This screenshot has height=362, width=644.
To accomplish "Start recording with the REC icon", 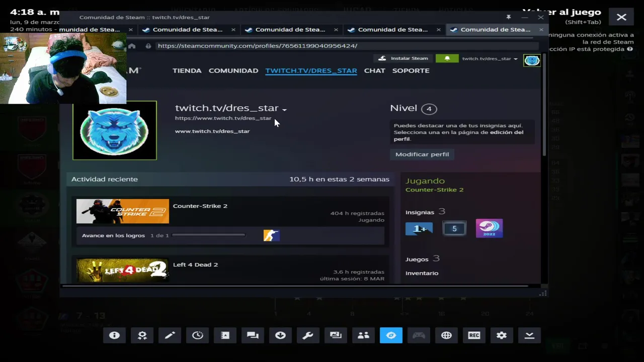I will tap(474, 335).
